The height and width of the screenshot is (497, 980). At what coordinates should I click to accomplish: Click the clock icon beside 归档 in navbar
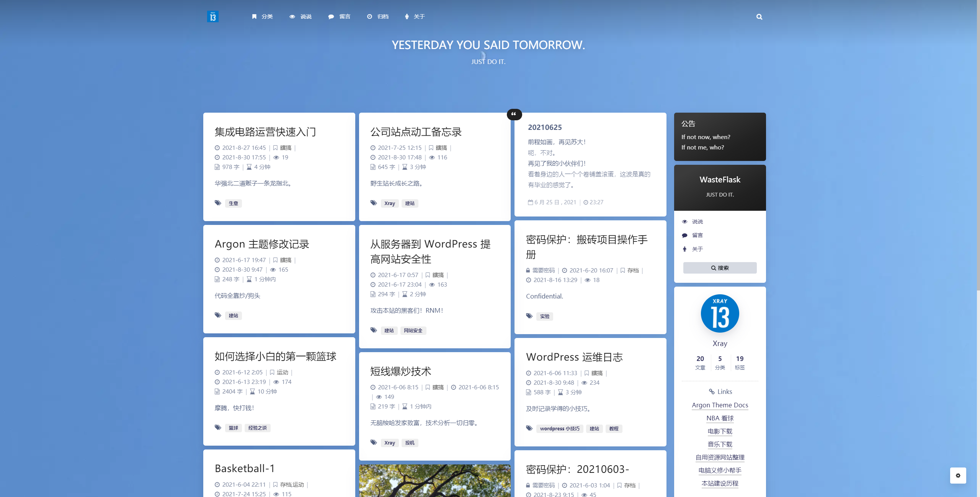tap(369, 16)
